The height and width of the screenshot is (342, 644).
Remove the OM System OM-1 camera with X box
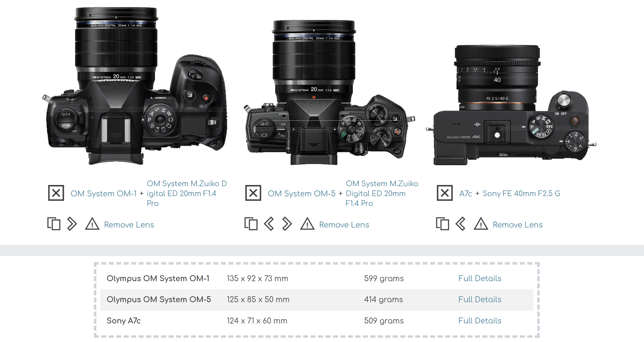(56, 193)
